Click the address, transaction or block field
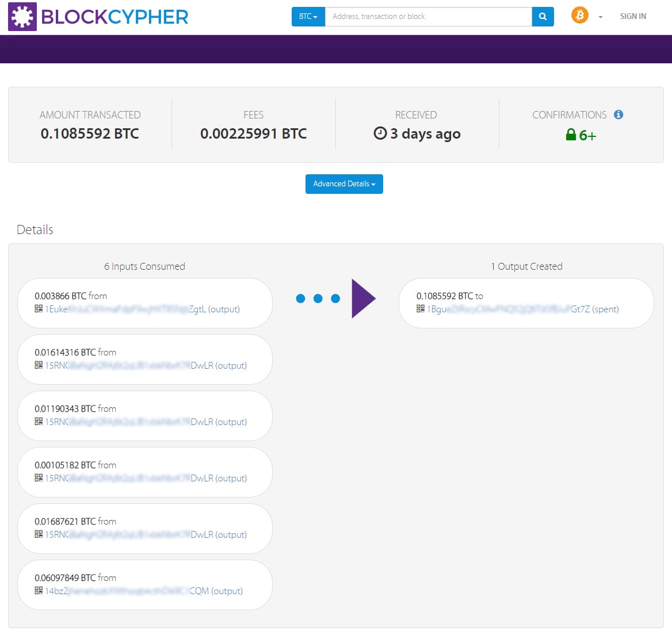The height and width of the screenshot is (635, 672). pyautogui.click(x=429, y=17)
